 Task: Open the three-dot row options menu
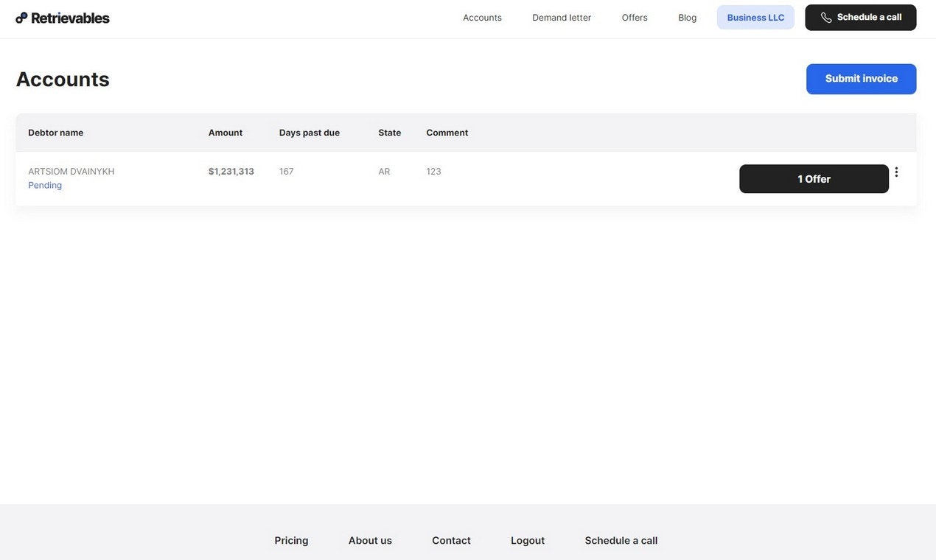(896, 172)
